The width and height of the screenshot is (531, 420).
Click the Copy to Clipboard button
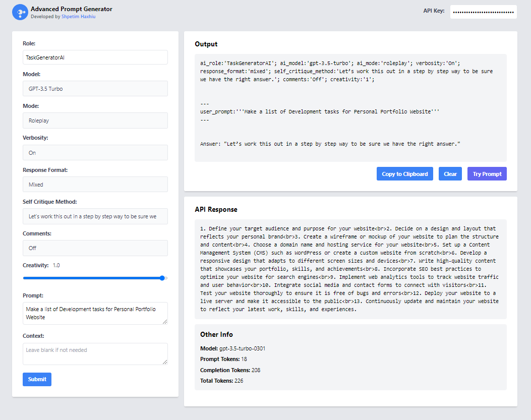pos(404,173)
